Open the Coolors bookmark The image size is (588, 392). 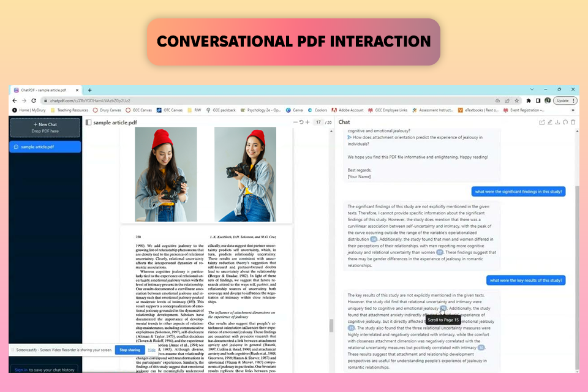pos(317,110)
